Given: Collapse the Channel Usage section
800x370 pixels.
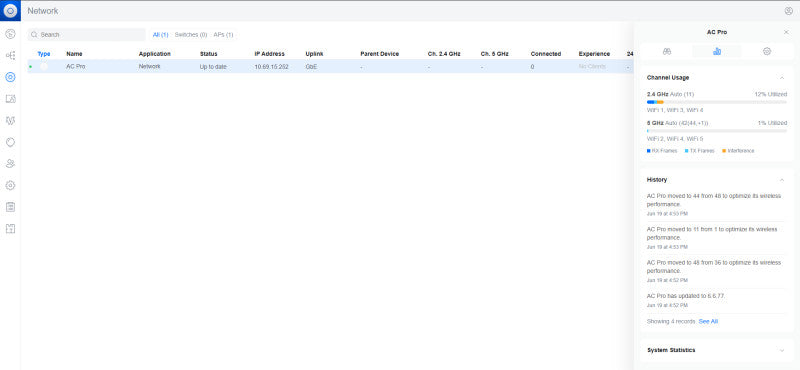Looking at the screenshot, I should (x=782, y=78).
